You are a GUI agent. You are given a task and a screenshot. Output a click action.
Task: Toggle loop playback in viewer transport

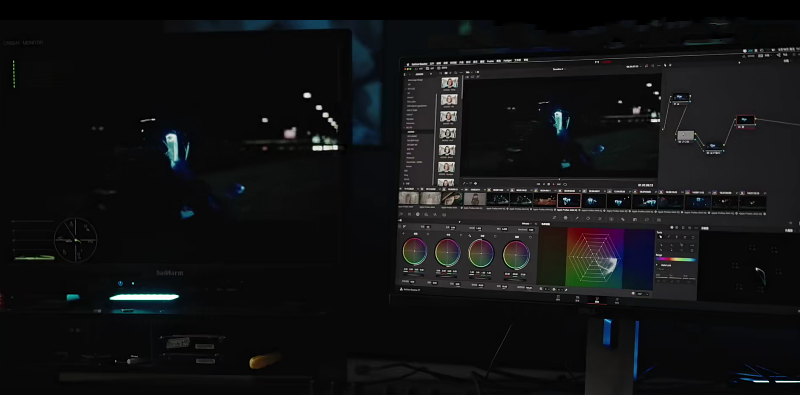565,184
